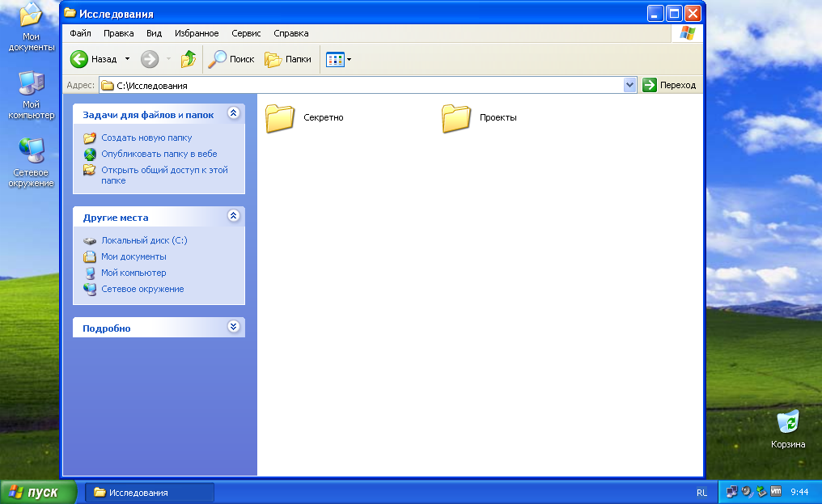
Task: Collapse the Другие места panel
Action: point(233,216)
